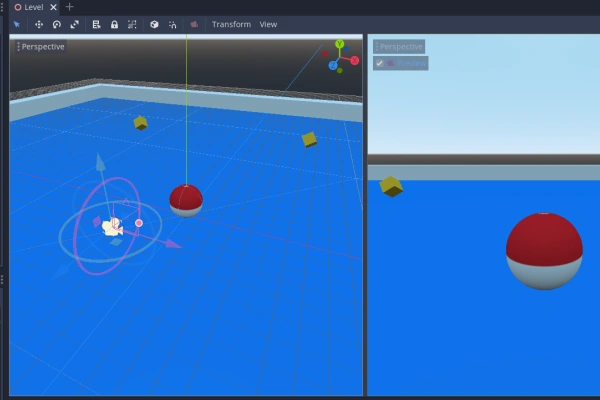Image resolution: width=600 pixels, height=400 pixels.
Task: Open the View menu
Action: tap(268, 24)
